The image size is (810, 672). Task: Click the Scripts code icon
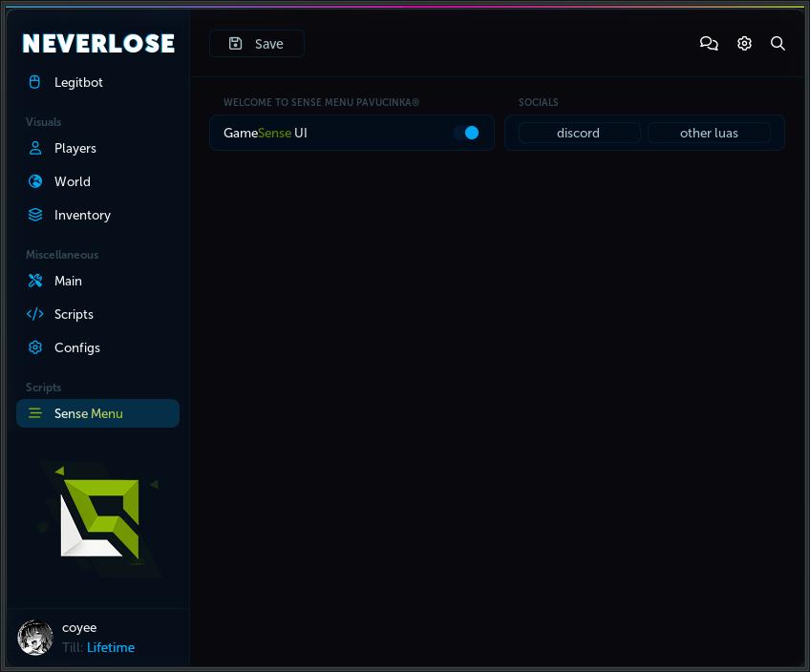35,314
